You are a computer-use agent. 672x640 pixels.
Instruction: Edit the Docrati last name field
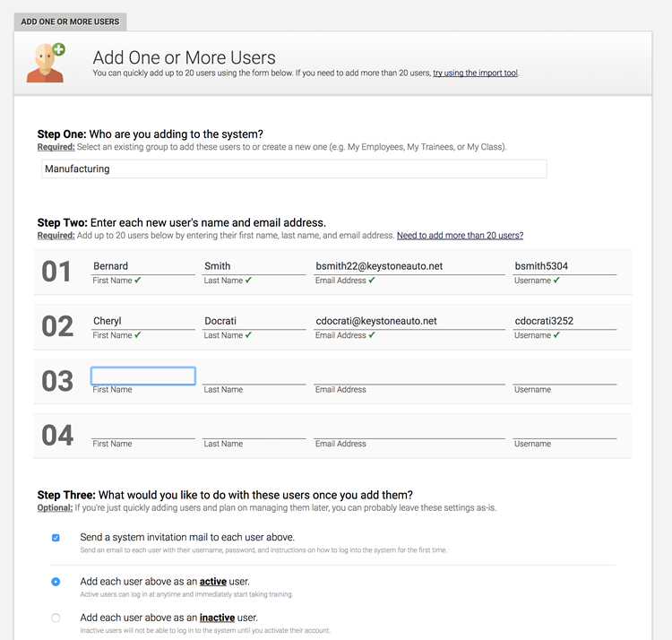pyautogui.click(x=254, y=321)
